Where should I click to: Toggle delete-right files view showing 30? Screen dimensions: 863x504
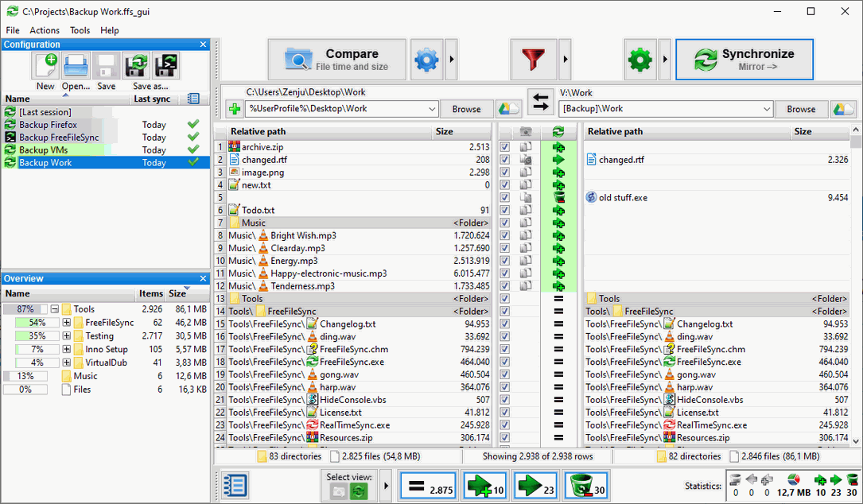point(586,486)
